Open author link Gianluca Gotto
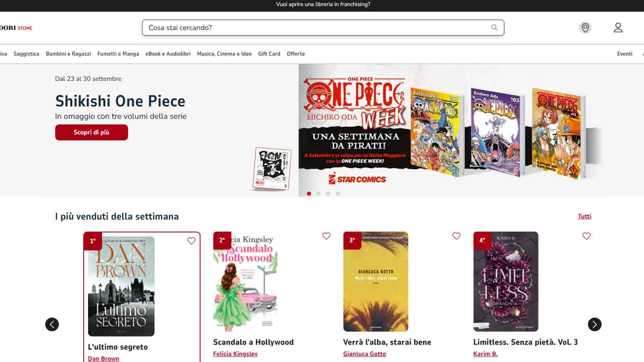 (365, 354)
